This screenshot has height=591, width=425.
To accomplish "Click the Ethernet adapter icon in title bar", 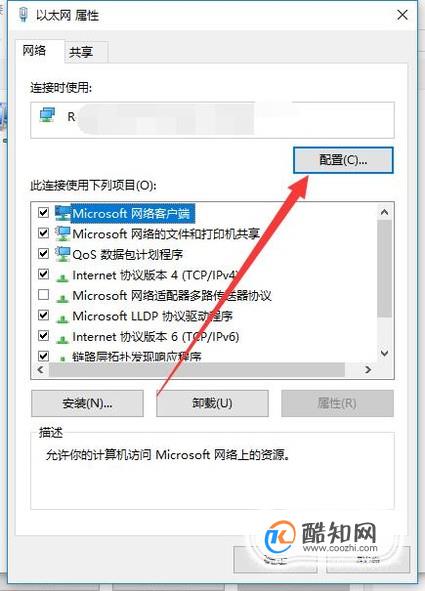I will [x=23, y=15].
